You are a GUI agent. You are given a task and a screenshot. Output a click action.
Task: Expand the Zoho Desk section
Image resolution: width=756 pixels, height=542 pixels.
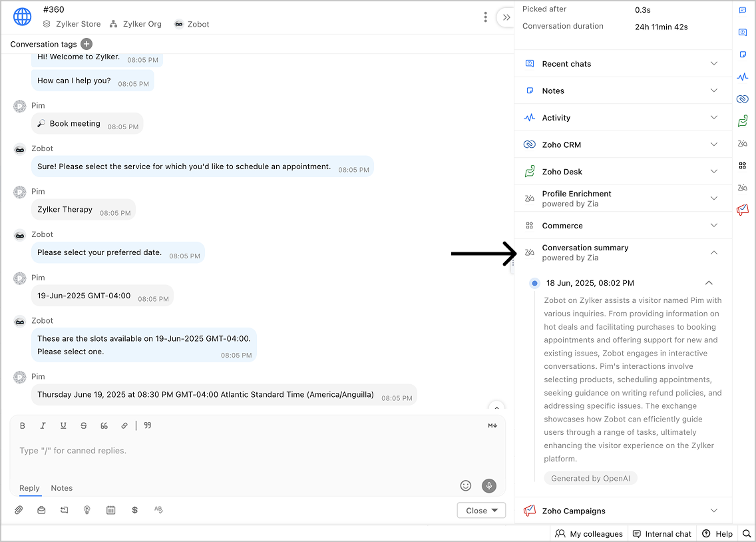pyautogui.click(x=623, y=172)
